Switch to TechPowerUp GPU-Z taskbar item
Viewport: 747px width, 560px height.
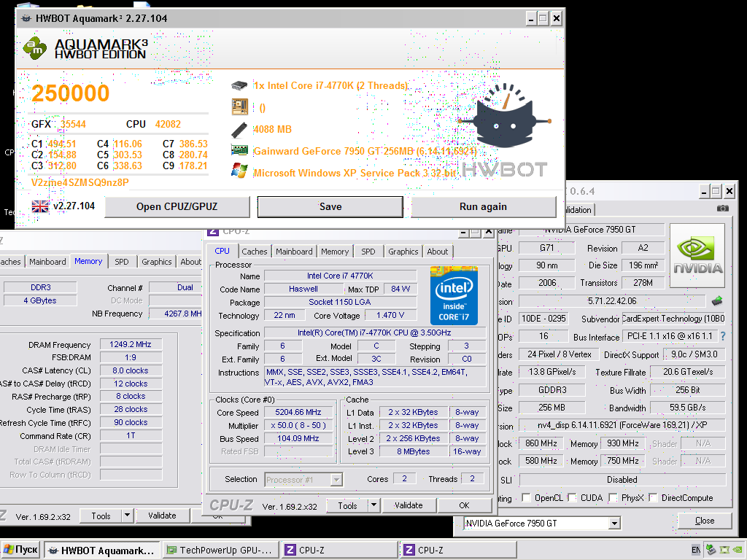220,551
